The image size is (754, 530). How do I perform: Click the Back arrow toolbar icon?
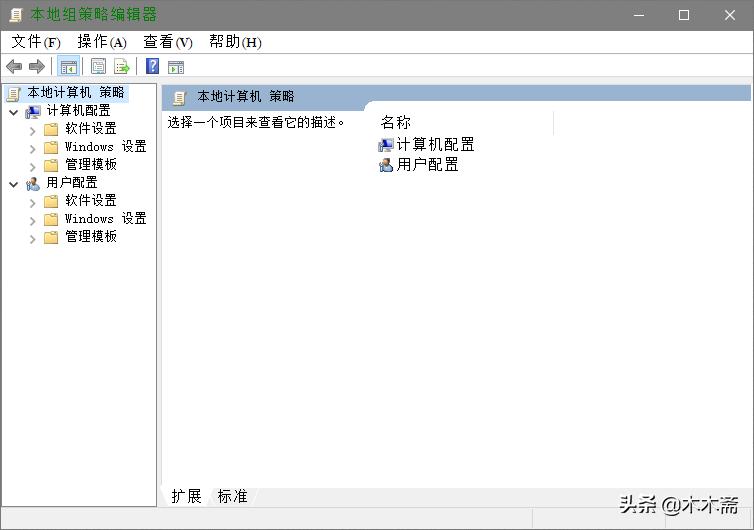point(14,66)
